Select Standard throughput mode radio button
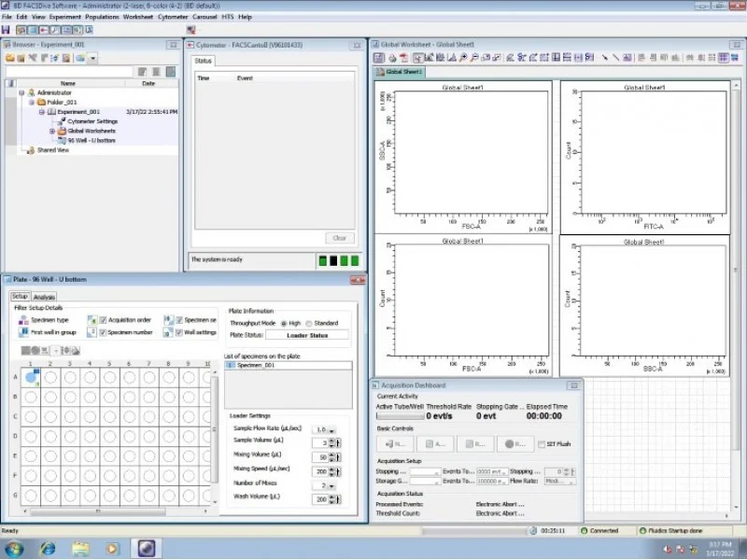This screenshot has width=747, height=560. click(x=309, y=323)
